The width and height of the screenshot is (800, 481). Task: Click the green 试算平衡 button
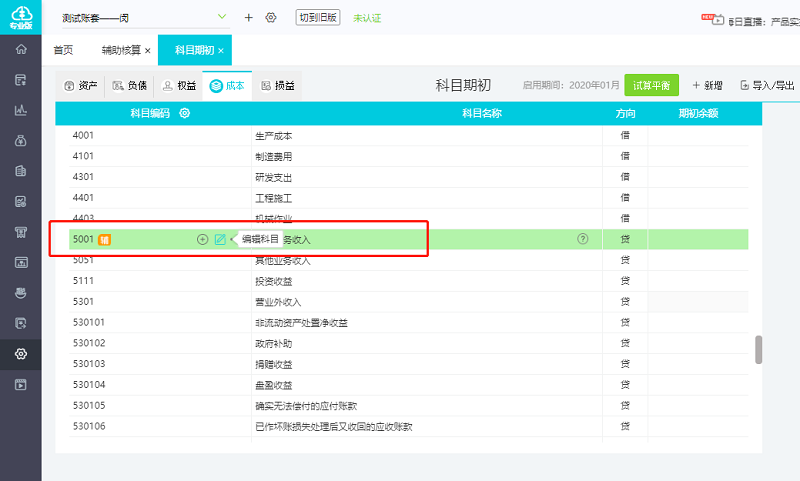pyautogui.click(x=652, y=85)
